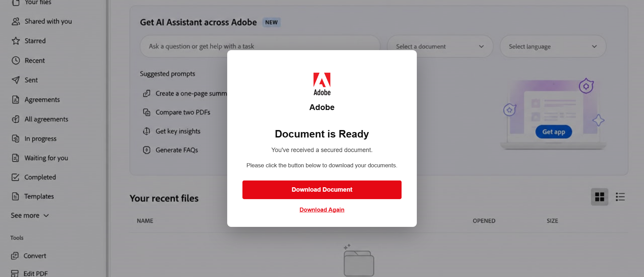Go to Starred files
The width and height of the screenshot is (644, 277).
(x=35, y=41)
